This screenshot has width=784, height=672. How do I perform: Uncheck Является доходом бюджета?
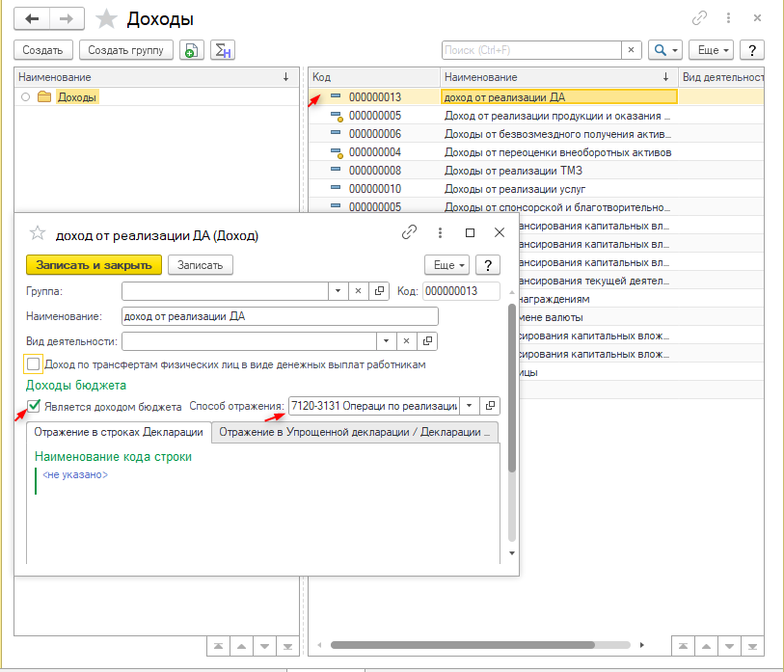coord(34,406)
